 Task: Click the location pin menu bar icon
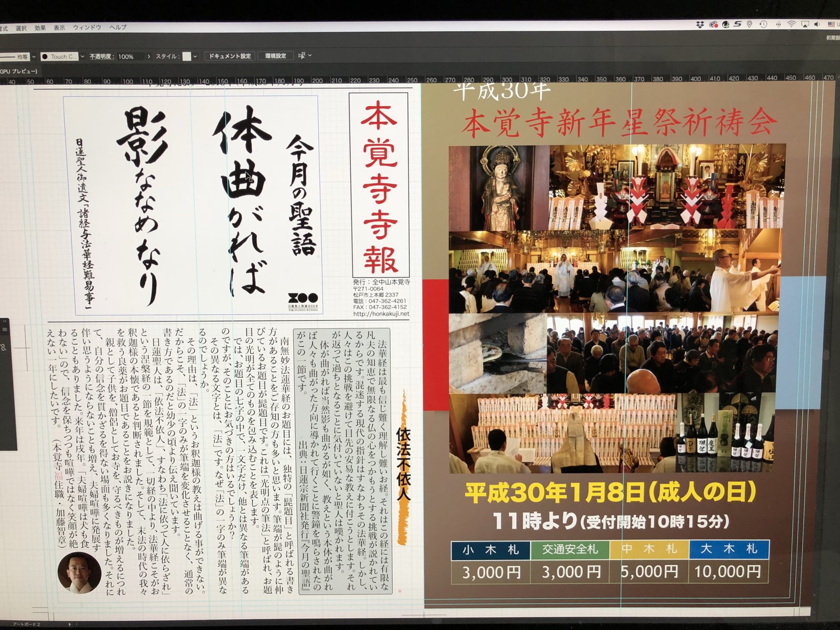point(749,25)
